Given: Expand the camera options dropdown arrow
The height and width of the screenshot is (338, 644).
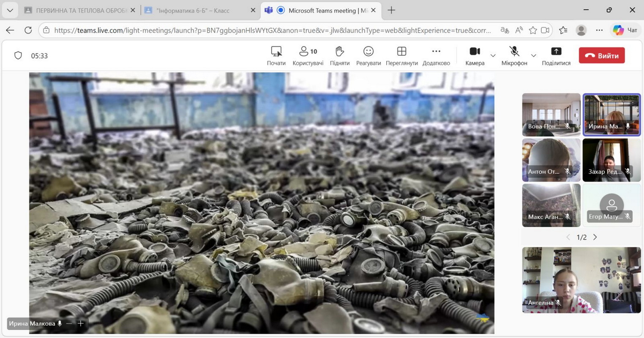Looking at the screenshot, I should point(493,56).
